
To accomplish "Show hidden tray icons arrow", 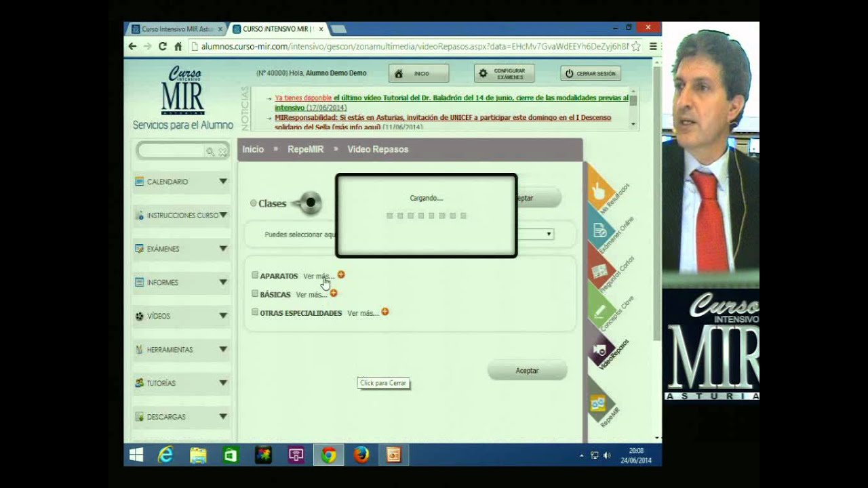I will coord(582,455).
